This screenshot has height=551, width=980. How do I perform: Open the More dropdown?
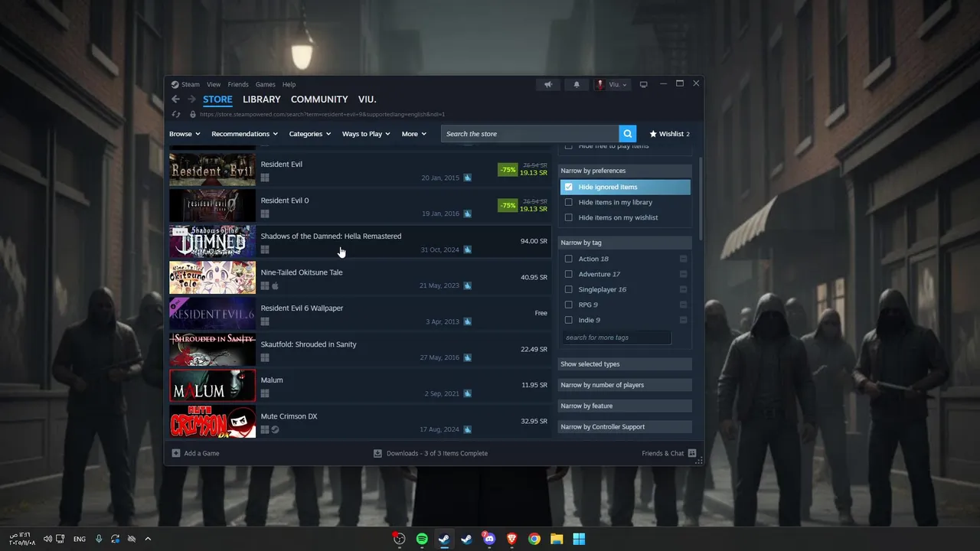click(414, 134)
